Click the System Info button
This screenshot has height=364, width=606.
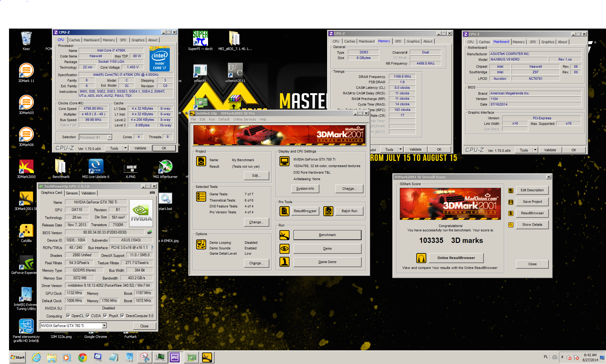[305, 189]
